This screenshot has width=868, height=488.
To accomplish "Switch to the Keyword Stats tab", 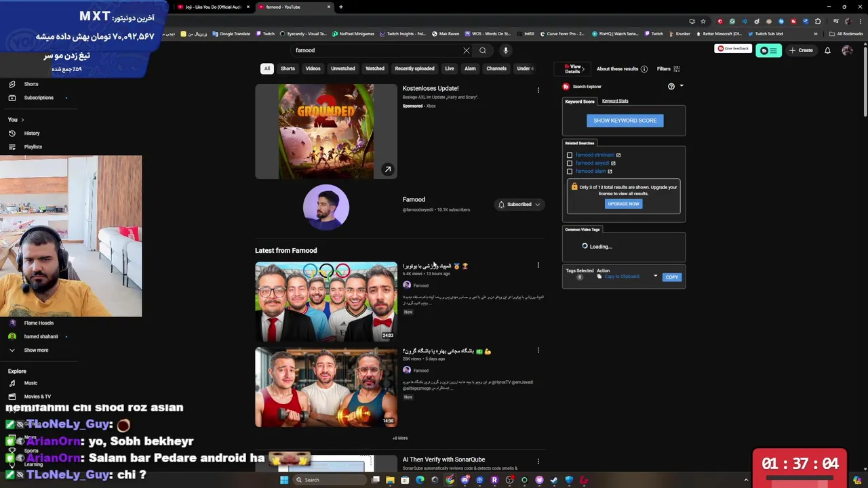I will click(x=615, y=101).
